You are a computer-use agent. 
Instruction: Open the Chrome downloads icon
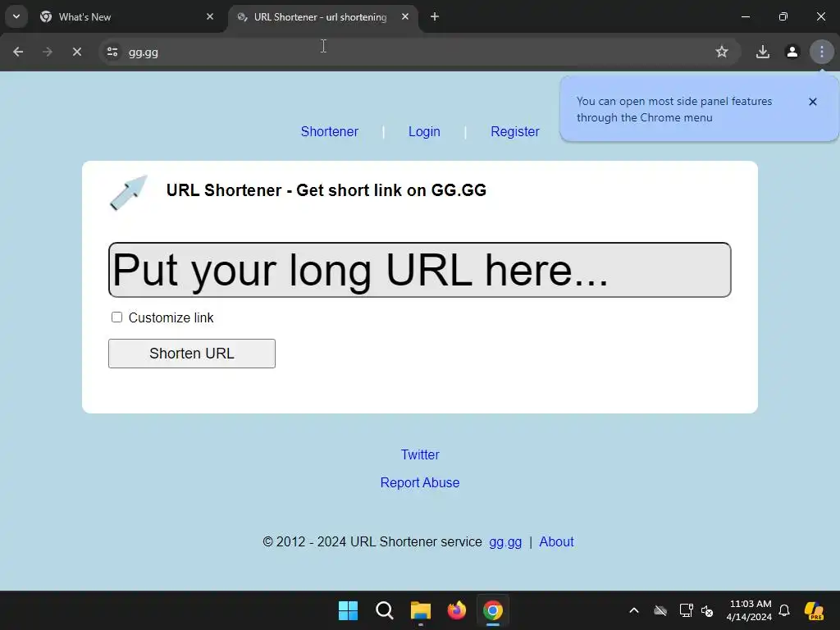coord(763,52)
